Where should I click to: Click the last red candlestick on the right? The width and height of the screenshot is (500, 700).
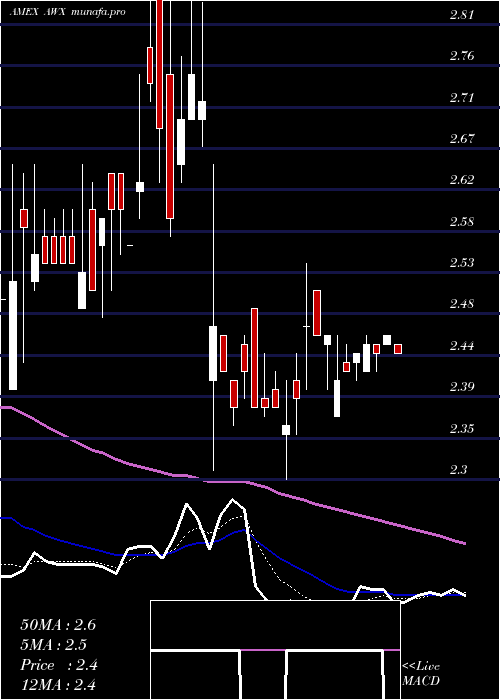pos(398,349)
